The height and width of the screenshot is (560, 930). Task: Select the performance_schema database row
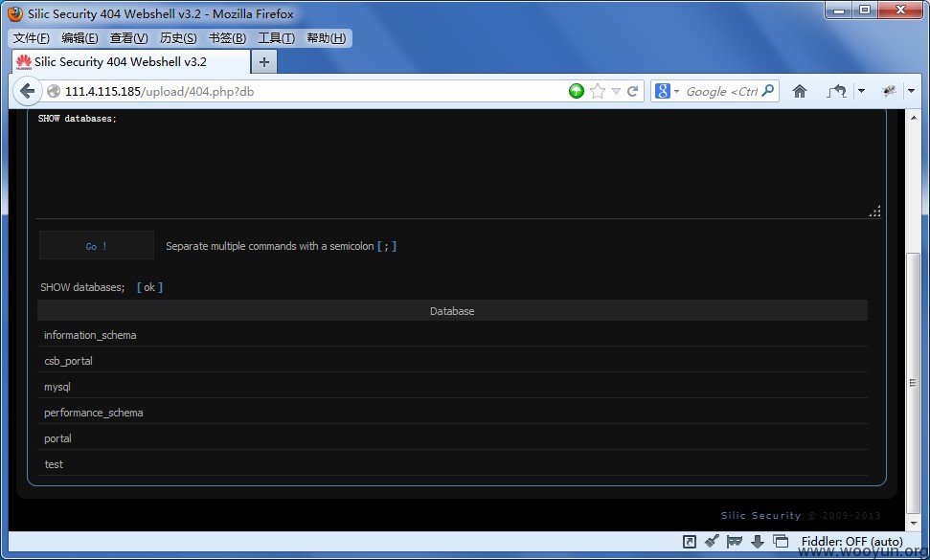tap(452, 413)
